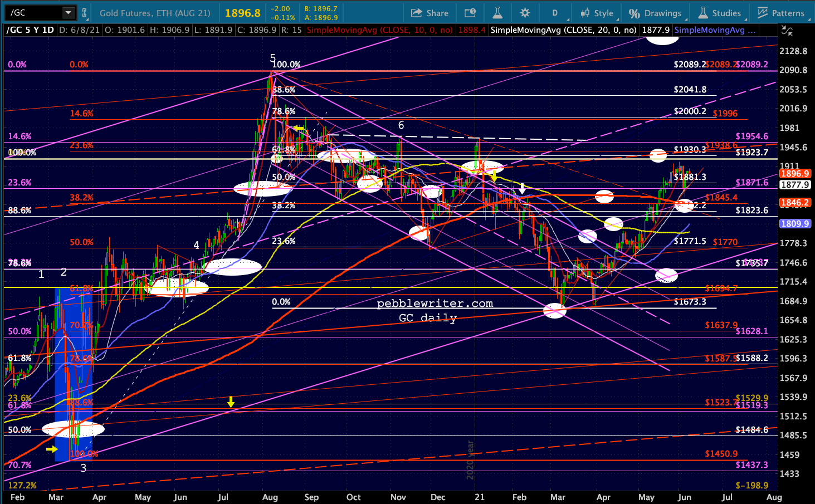Click the 1846.2 price bubble on axis

pyautogui.click(x=795, y=203)
